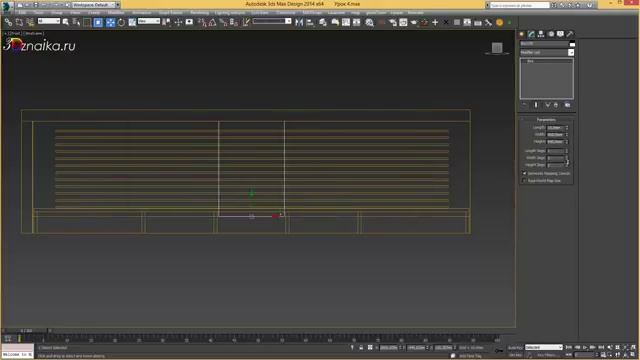Click Maximize Viewport Toggle icon

click(633, 355)
